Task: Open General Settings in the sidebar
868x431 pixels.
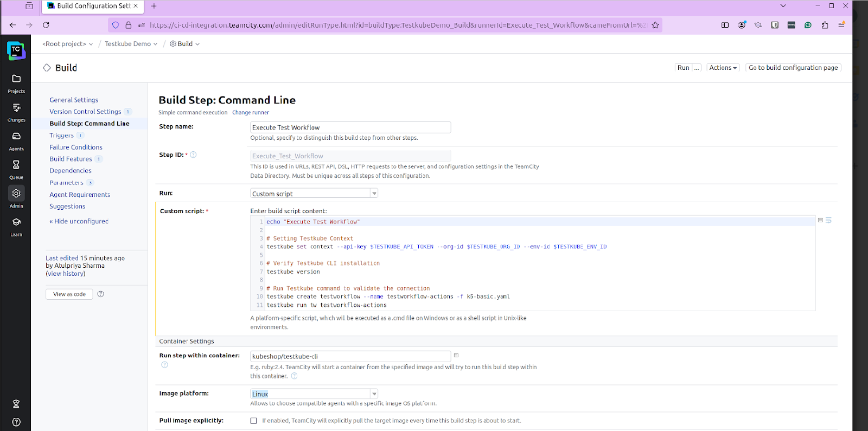Action: [74, 100]
